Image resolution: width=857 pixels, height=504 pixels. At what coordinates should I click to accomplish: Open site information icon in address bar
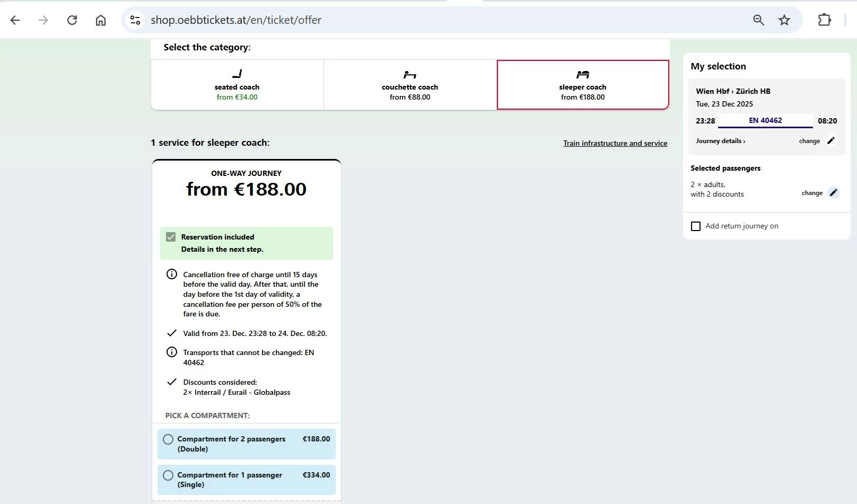135,20
